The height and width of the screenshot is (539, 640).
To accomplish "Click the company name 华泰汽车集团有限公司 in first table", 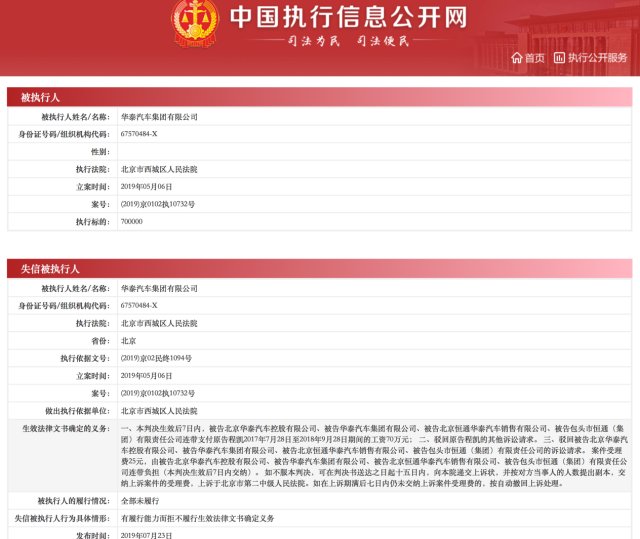I will tap(159, 117).
